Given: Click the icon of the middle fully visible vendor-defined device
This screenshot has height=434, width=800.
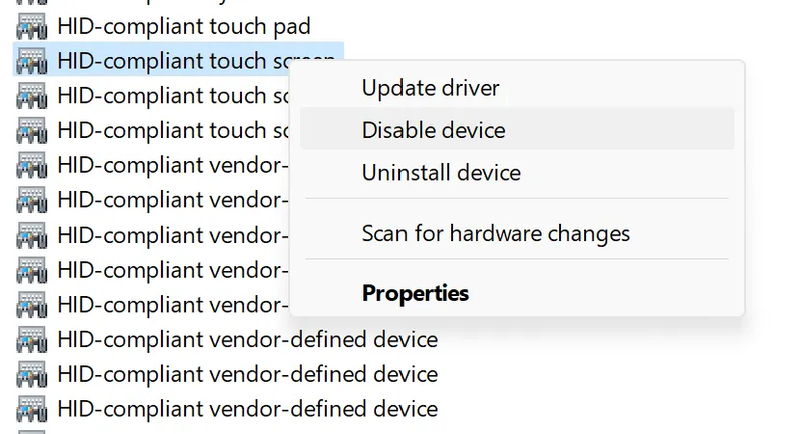Looking at the screenshot, I should pos(32,374).
